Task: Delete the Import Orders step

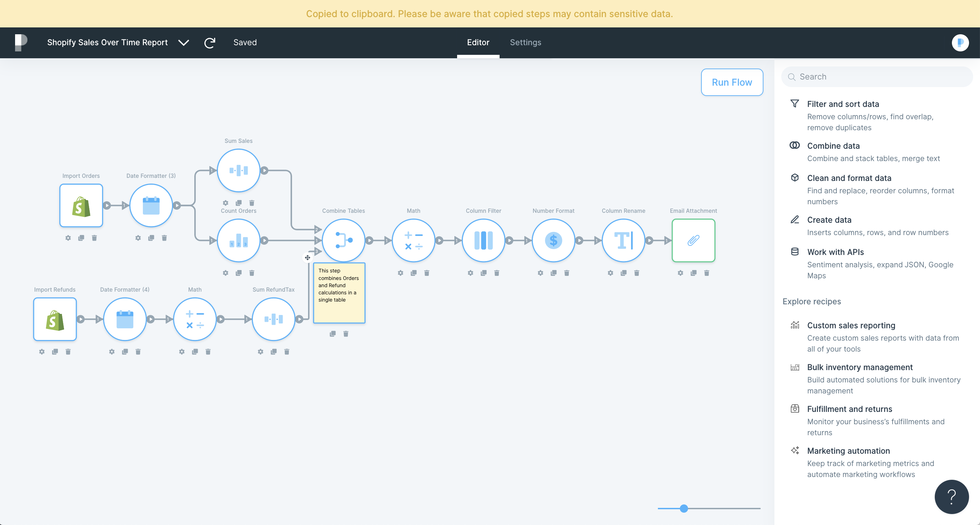Action: pos(94,238)
